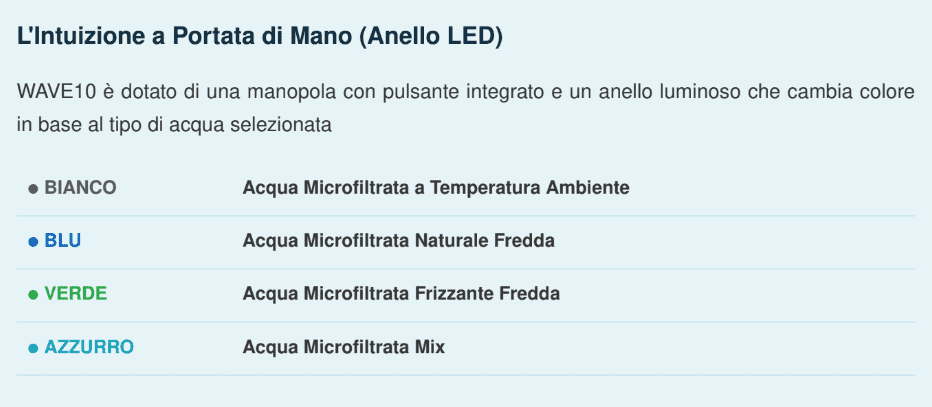Click the cyan dot beside AZZURRO
This screenshot has height=407, width=932.
[x=33, y=349]
